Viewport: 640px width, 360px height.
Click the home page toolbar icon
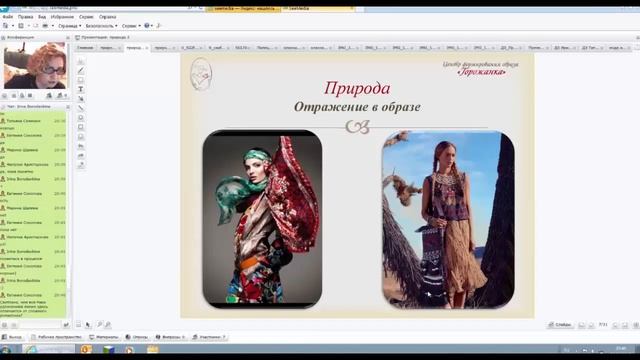(5, 26)
